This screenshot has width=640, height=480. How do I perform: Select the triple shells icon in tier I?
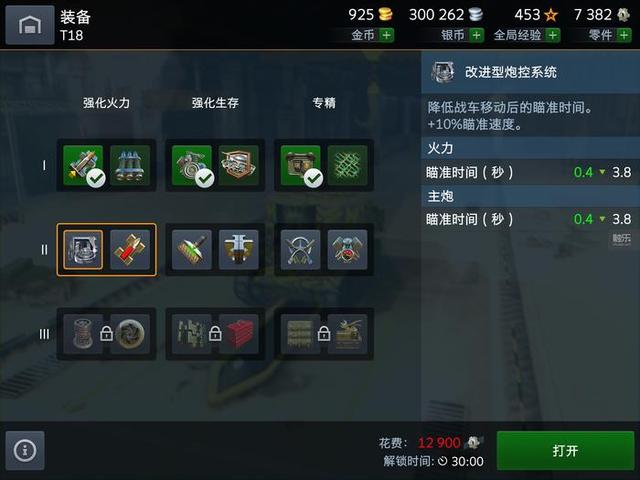pos(130,165)
